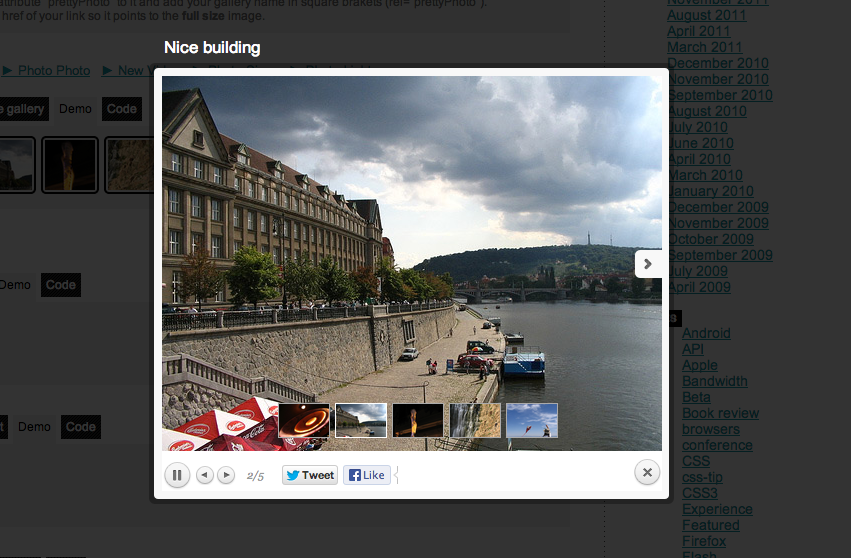Tweet this photo
851x558 pixels.
point(310,475)
